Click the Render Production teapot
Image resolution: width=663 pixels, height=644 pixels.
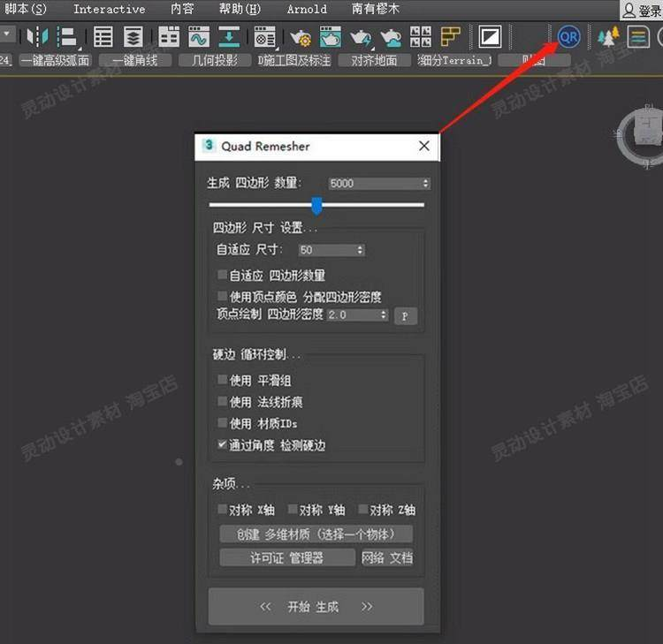click(361, 37)
